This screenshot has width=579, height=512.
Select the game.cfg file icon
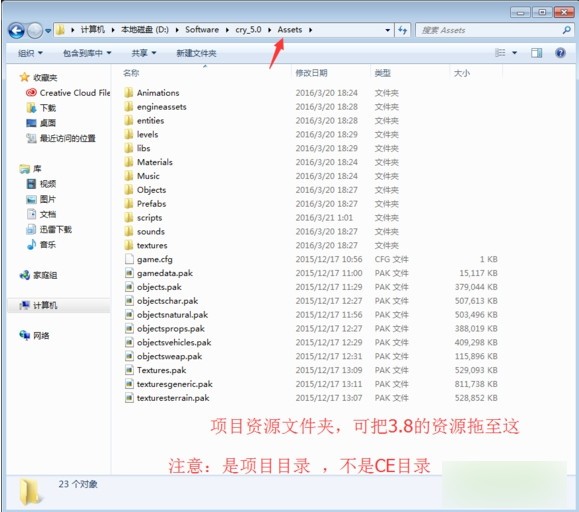(129, 259)
